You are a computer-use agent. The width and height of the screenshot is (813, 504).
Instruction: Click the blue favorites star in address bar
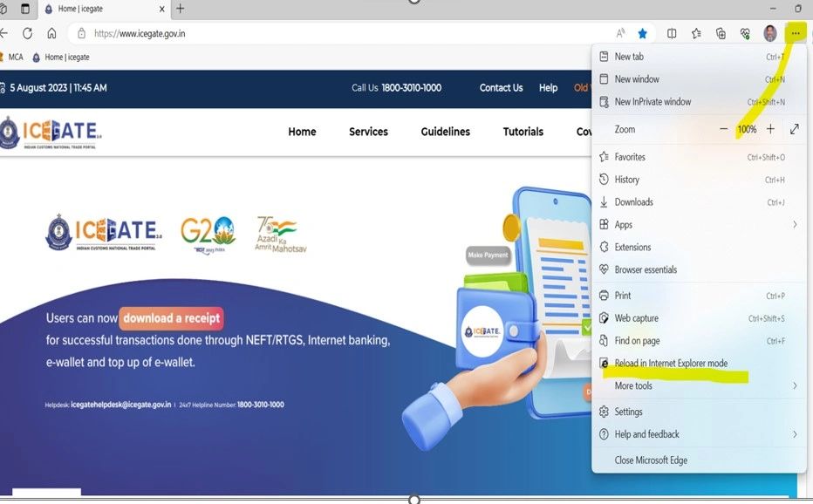click(642, 34)
